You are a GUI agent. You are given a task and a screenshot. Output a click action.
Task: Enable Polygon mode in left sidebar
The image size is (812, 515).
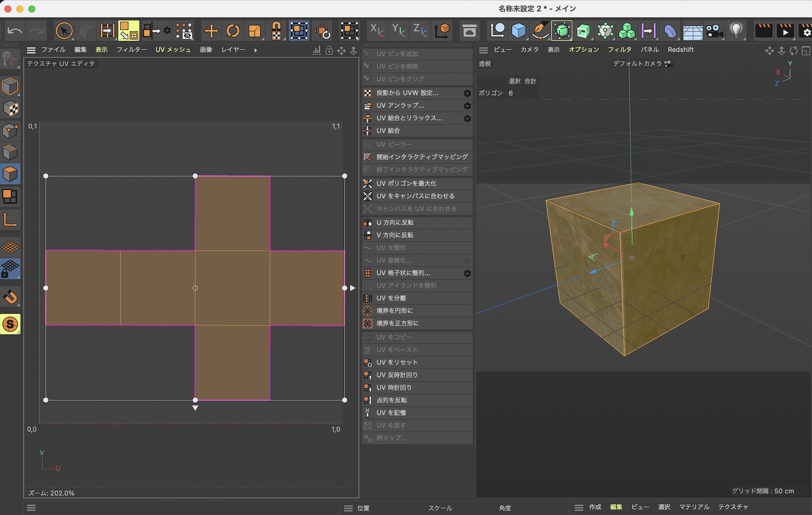[x=10, y=174]
